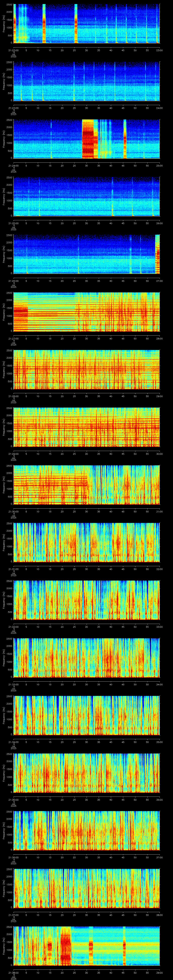Select the spectrogram panel starting at 21:27:00
This screenshot has height=980, width=173.
[86, 312]
